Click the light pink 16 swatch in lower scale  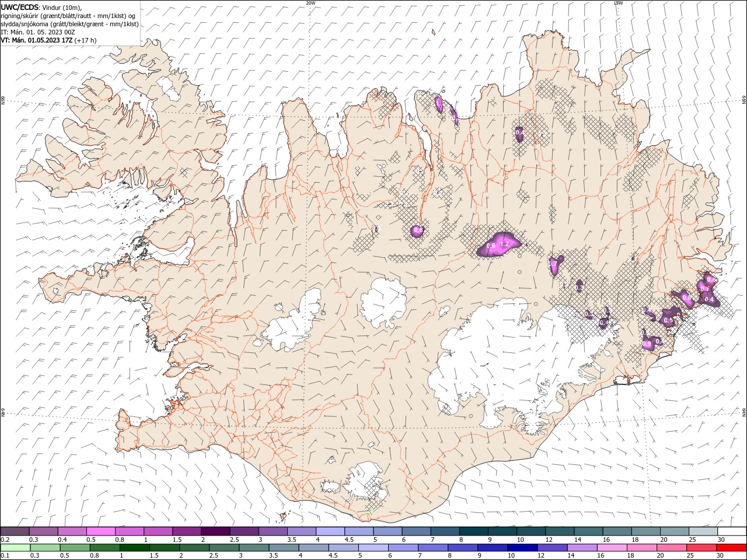(x=612, y=548)
